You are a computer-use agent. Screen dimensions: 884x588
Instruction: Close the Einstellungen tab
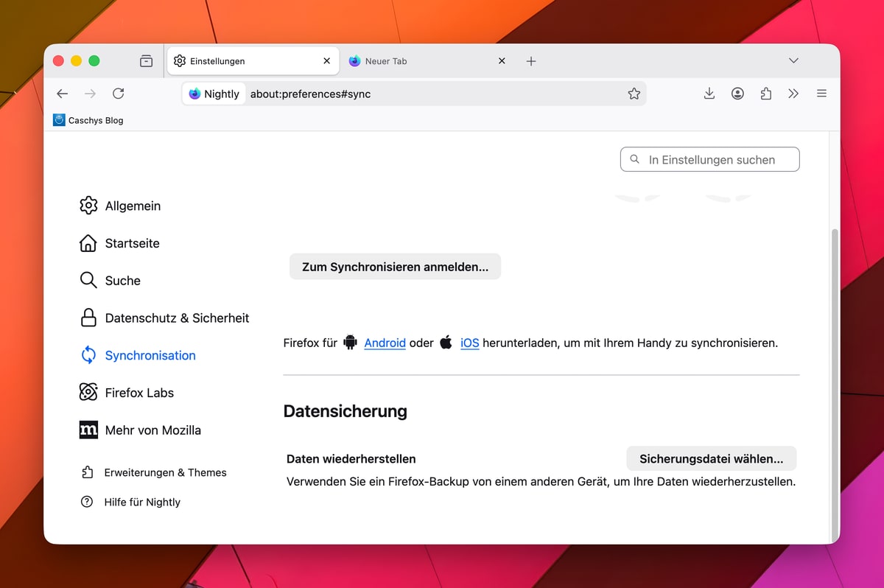tap(326, 61)
